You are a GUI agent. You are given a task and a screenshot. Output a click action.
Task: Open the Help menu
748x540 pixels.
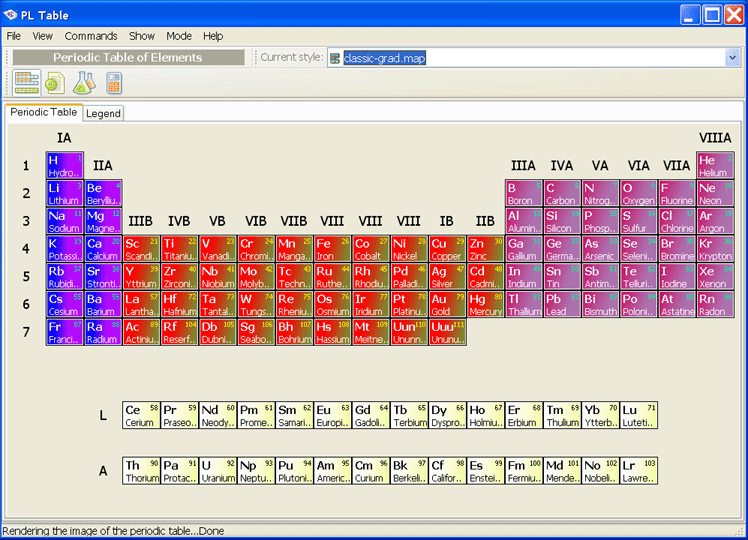pyautogui.click(x=213, y=36)
